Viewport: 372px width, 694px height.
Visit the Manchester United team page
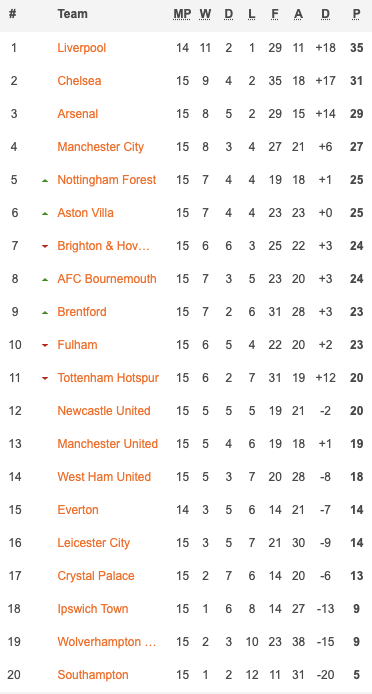tap(108, 444)
